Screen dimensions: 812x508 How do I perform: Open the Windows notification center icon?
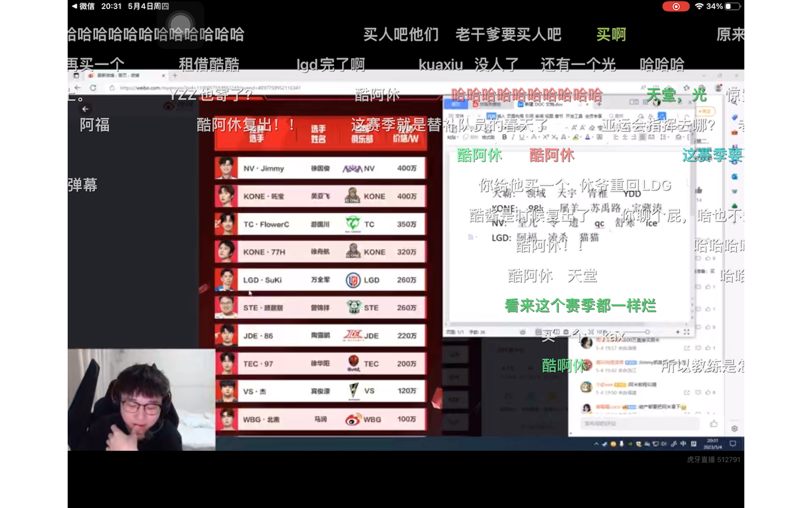pyautogui.click(x=733, y=443)
